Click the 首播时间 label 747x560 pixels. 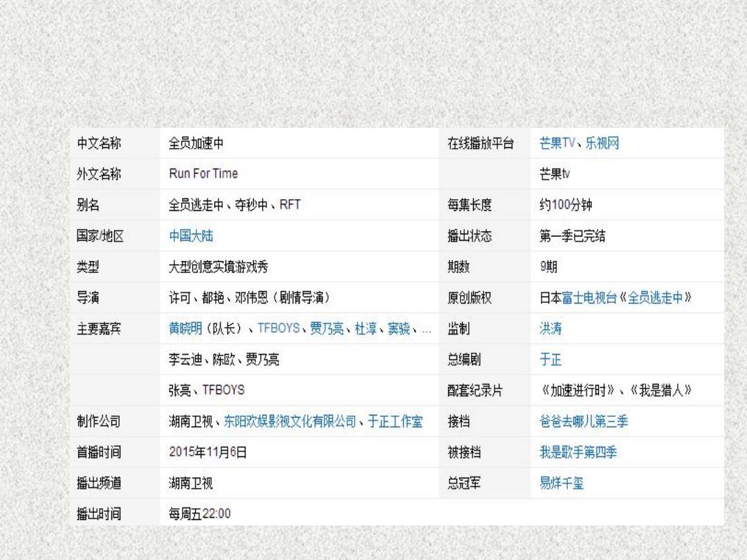(99, 452)
